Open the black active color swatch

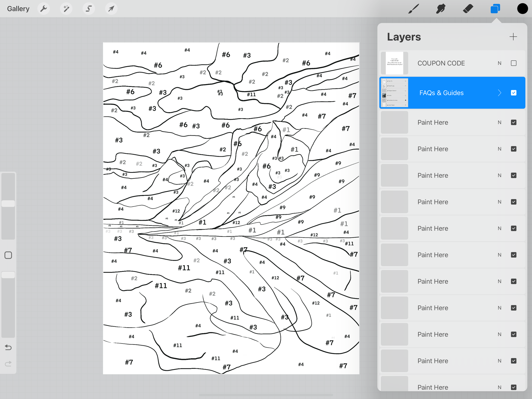pos(522,9)
